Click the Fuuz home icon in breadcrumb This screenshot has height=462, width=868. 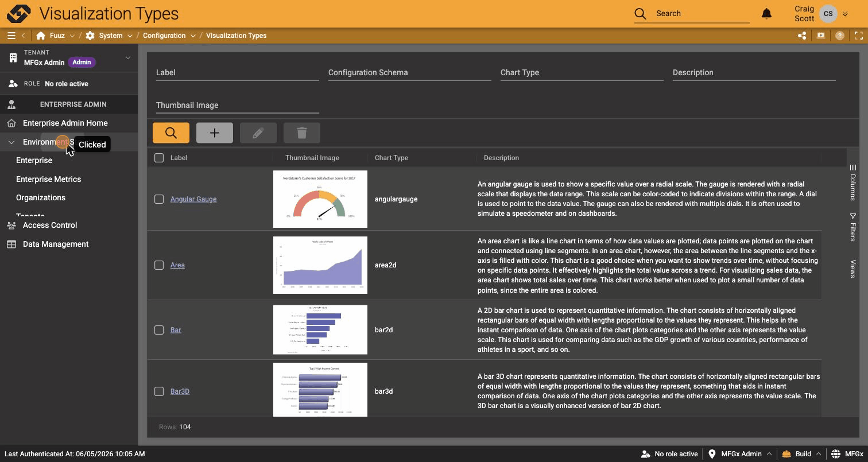tap(41, 36)
